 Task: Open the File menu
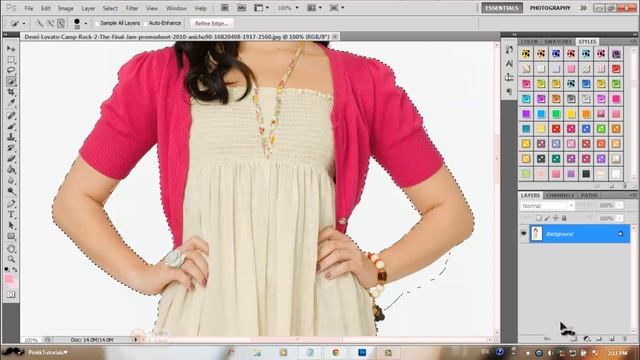(x=29, y=8)
